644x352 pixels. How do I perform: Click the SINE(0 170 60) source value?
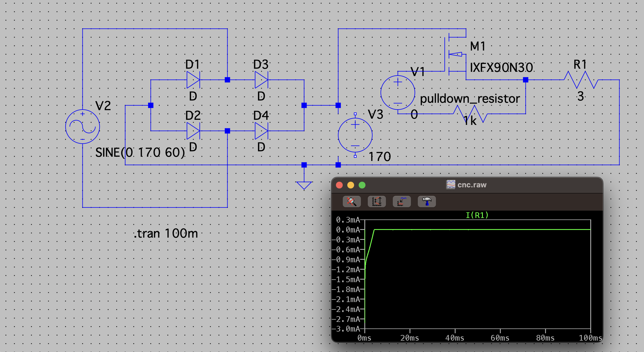[140, 152]
